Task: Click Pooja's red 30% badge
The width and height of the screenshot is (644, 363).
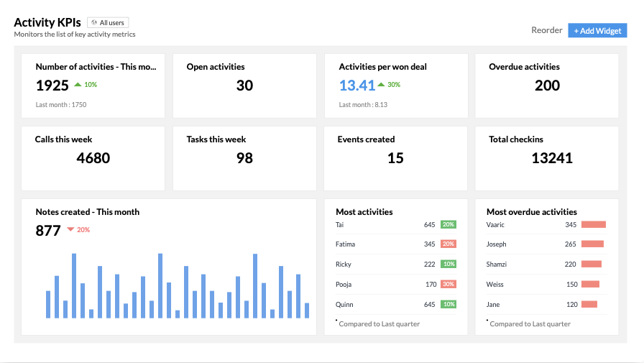Action: tap(448, 285)
